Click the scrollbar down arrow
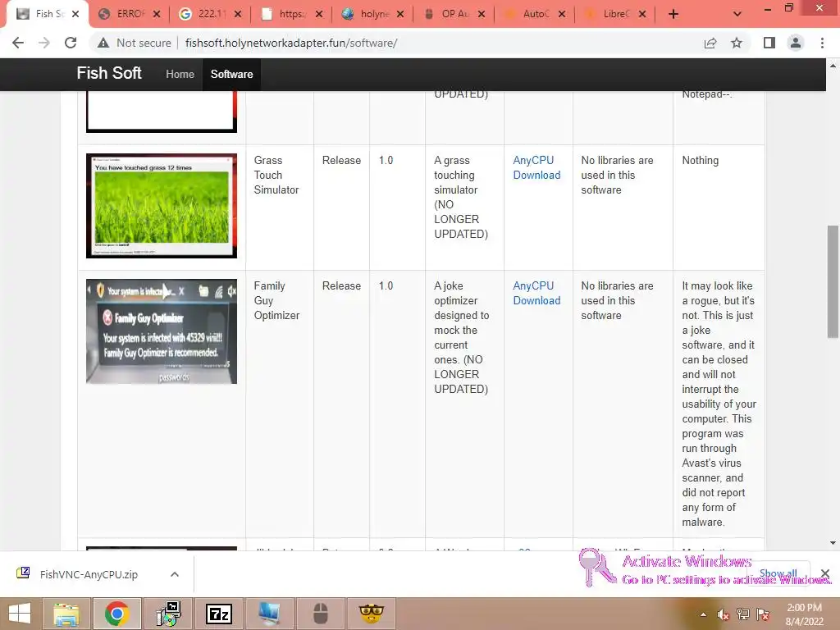 click(833, 543)
